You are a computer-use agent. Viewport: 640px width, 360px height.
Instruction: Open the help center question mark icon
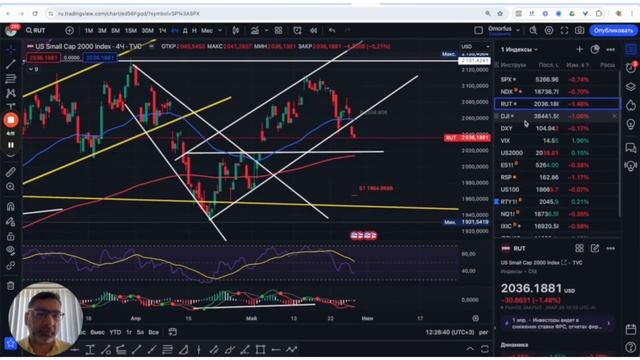pos(631,347)
